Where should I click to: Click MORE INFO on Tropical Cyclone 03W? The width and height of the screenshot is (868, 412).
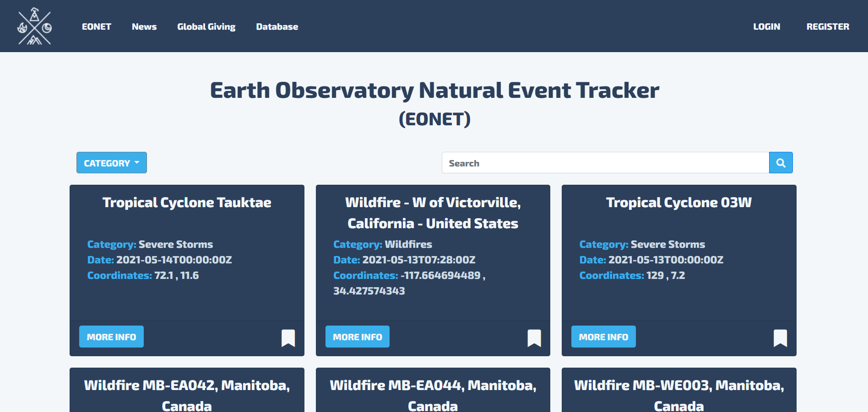point(603,337)
